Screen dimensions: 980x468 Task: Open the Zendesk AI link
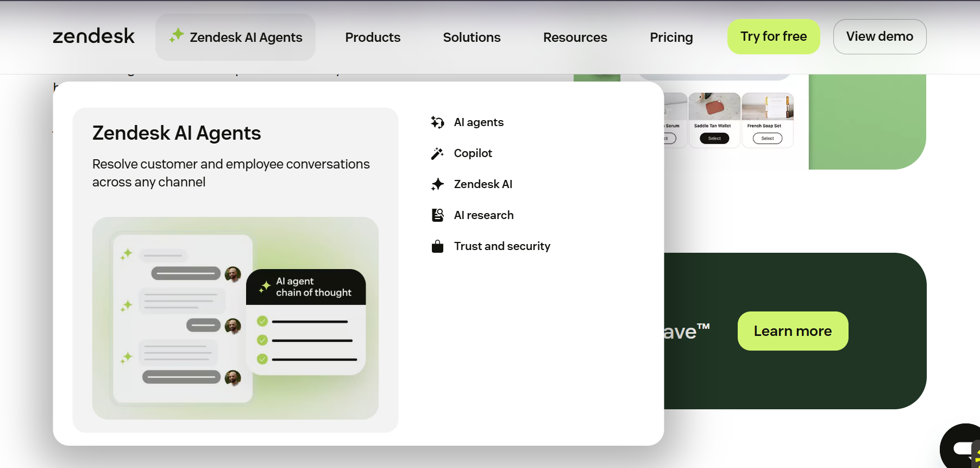tap(483, 184)
